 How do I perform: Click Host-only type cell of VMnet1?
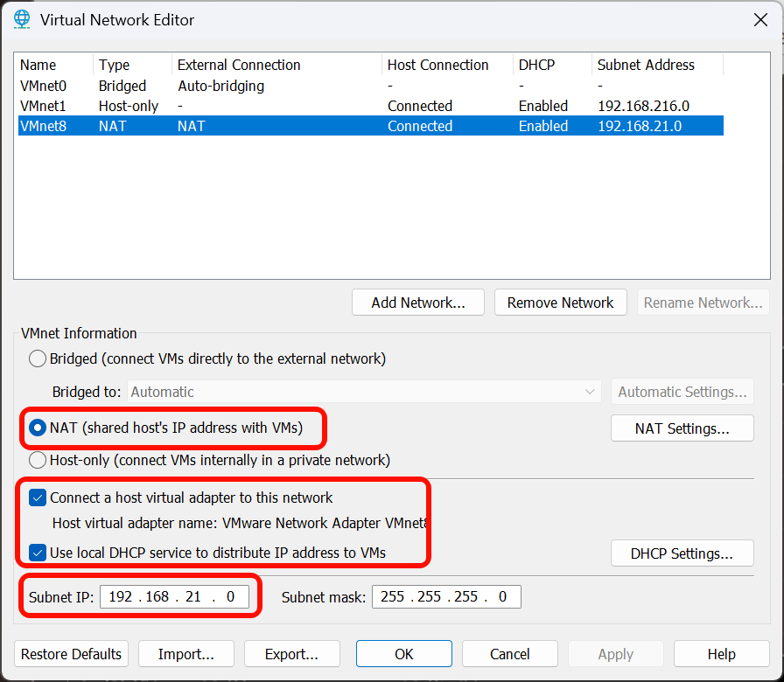coord(129,106)
